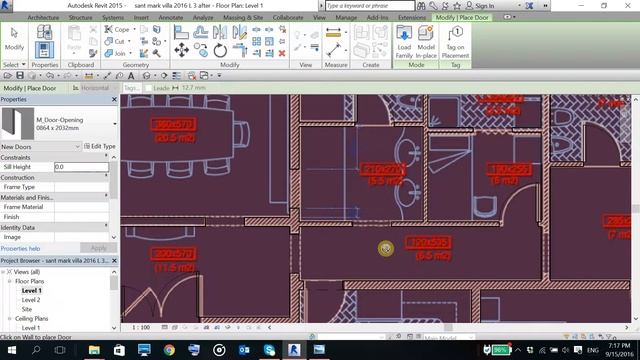Close the Properties palette

coord(114,99)
